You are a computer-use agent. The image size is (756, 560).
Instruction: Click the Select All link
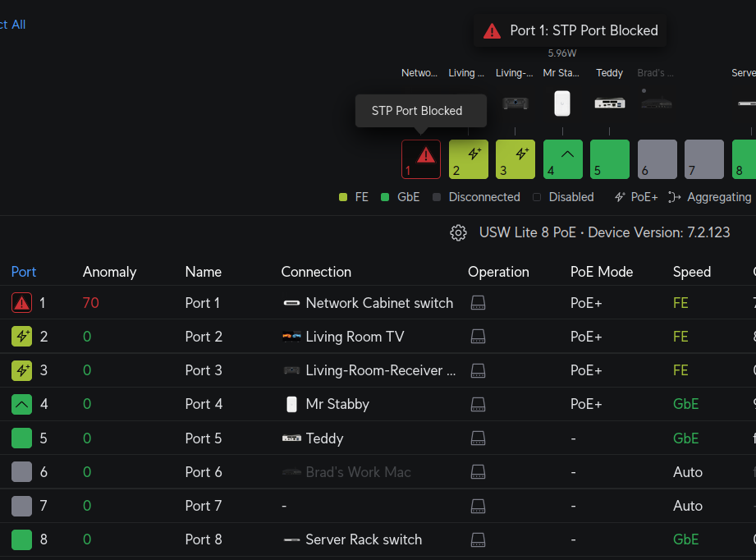pos(12,25)
